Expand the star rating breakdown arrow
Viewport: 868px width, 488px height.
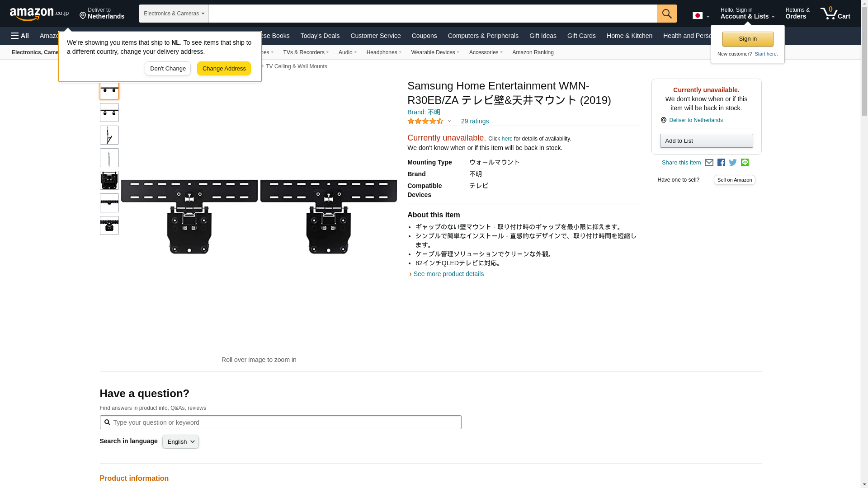[x=449, y=121]
